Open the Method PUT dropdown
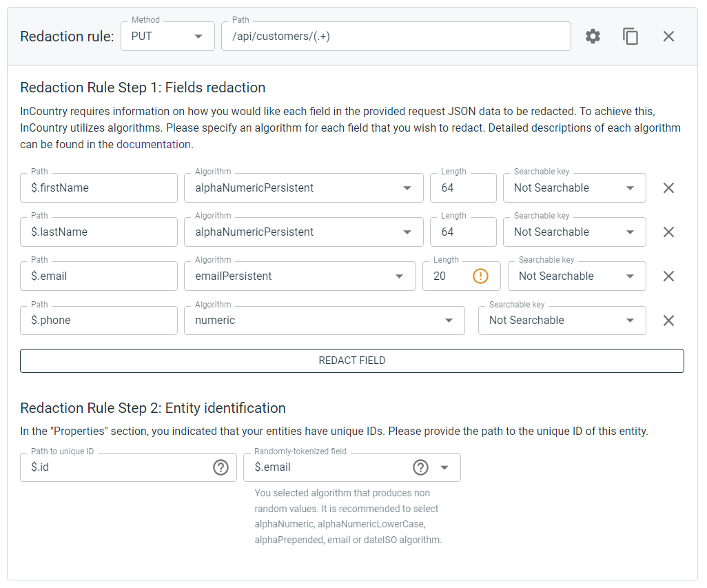Image resolution: width=707 pixels, height=588 pixels. click(x=198, y=37)
